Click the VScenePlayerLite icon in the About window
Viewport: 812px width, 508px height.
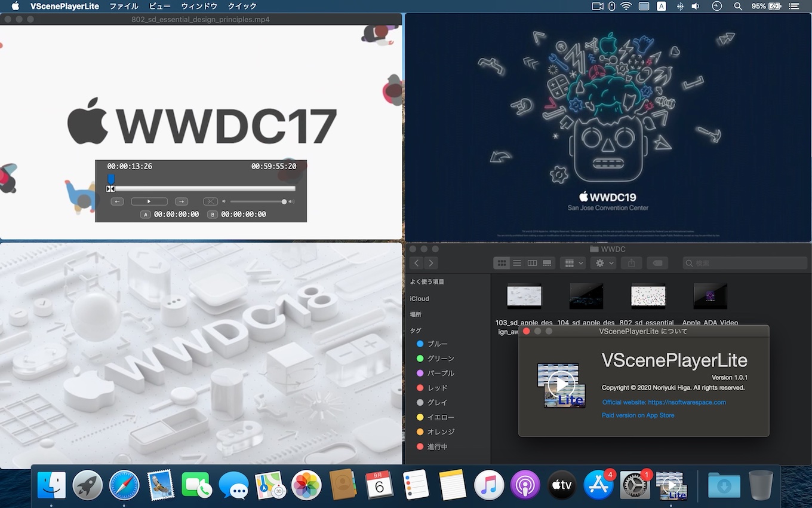561,385
